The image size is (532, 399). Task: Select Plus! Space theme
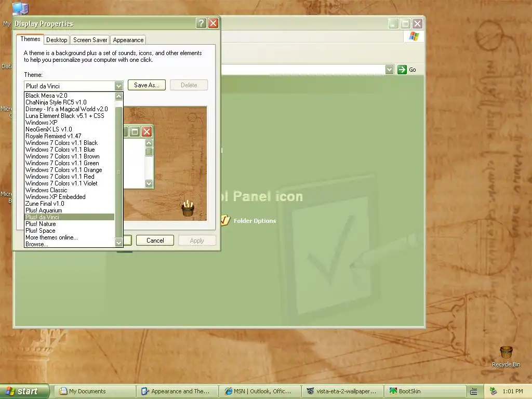(70, 231)
